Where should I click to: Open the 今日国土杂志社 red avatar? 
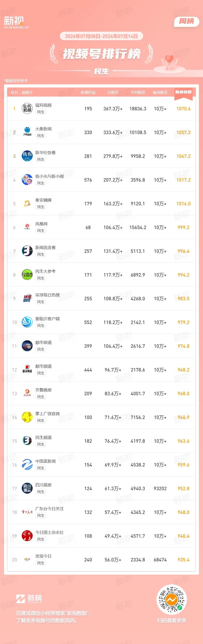27,536
